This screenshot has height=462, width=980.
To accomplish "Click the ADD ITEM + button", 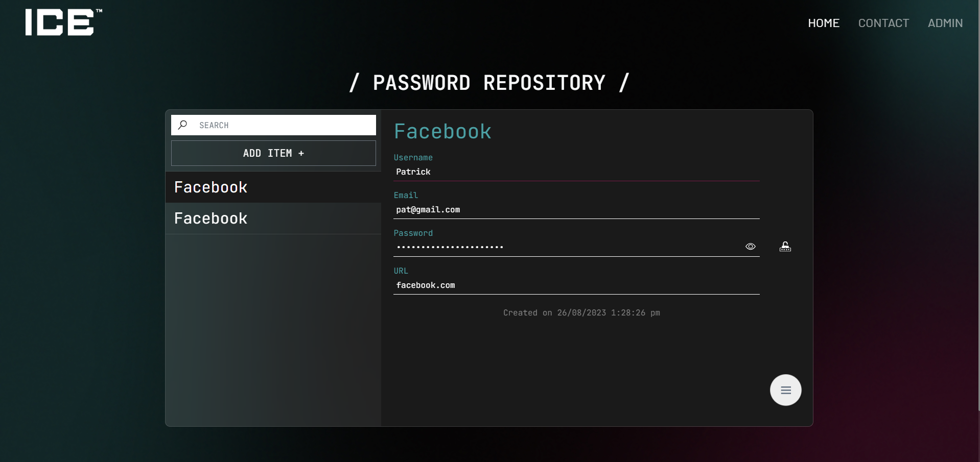I will [x=273, y=153].
